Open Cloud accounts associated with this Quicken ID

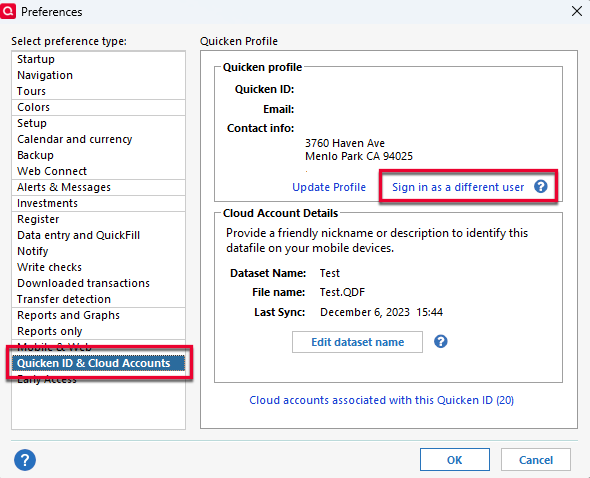click(381, 400)
